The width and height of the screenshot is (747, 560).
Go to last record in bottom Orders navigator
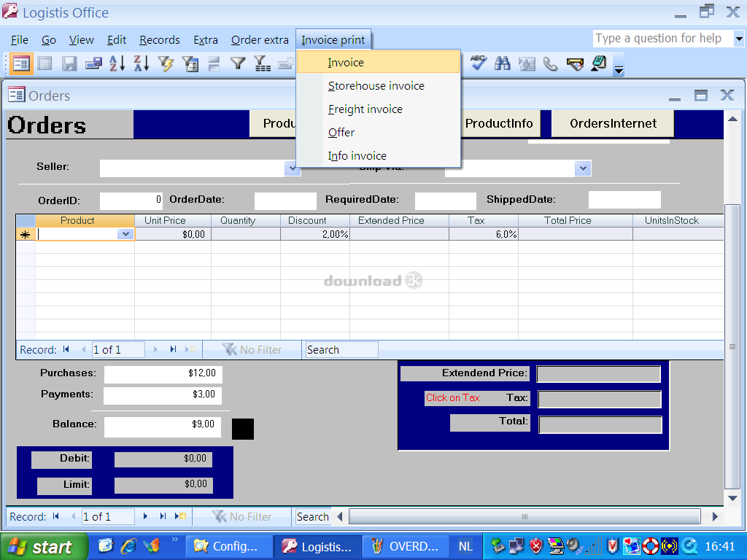pos(163,516)
